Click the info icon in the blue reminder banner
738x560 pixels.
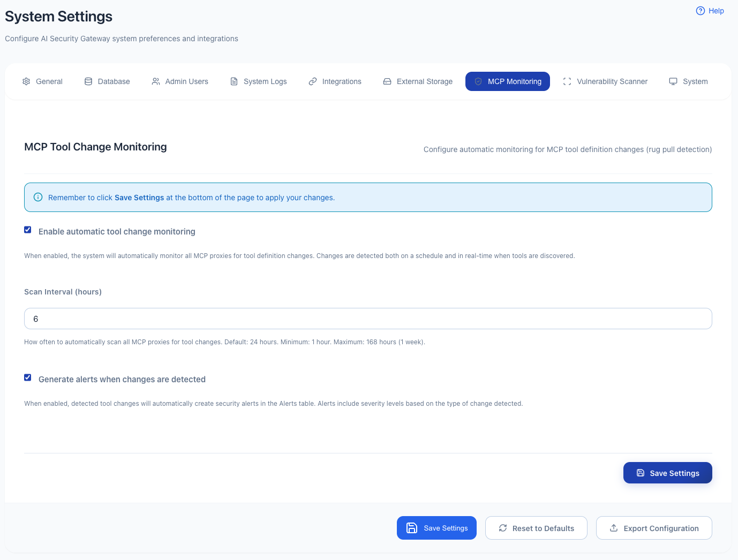click(38, 197)
